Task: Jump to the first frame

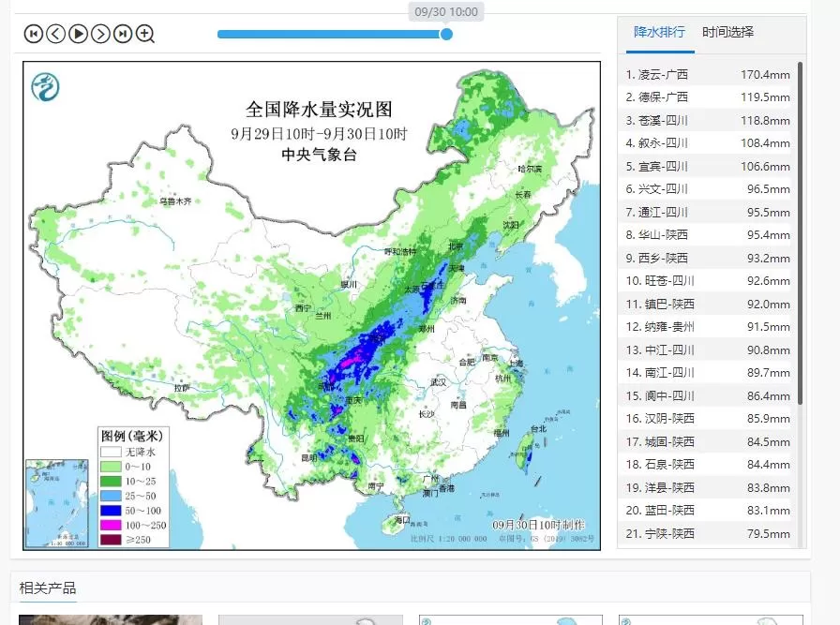Action: pyautogui.click(x=33, y=34)
